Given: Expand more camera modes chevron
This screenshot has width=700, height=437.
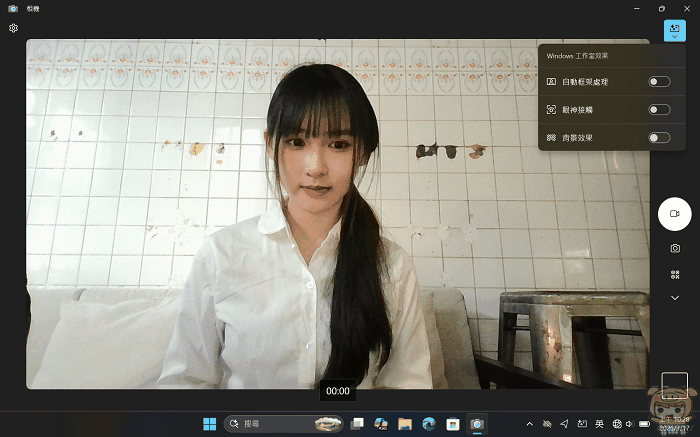Looking at the screenshot, I should [674, 298].
